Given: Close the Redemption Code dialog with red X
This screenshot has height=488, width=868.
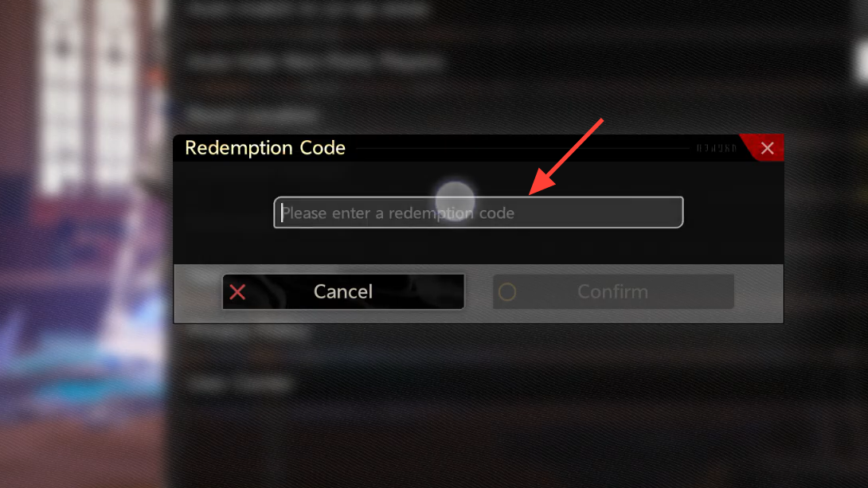Looking at the screenshot, I should [767, 148].
